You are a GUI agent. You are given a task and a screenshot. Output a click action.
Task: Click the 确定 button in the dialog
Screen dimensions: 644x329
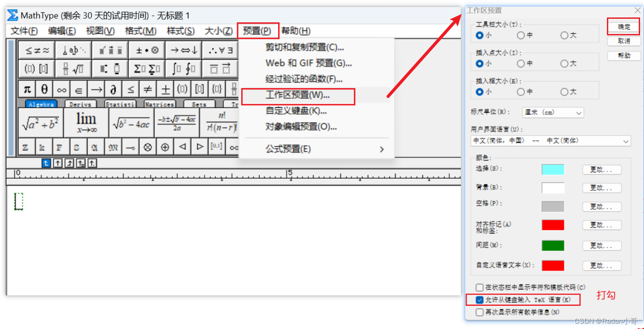pyautogui.click(x=624, y=27)
